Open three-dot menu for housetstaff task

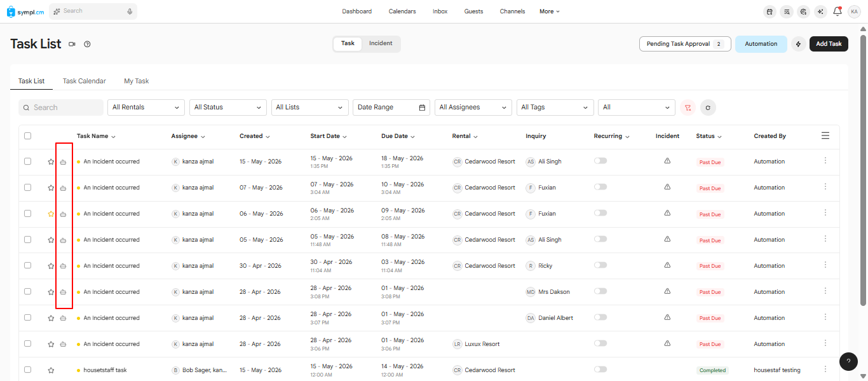(825, 370)
